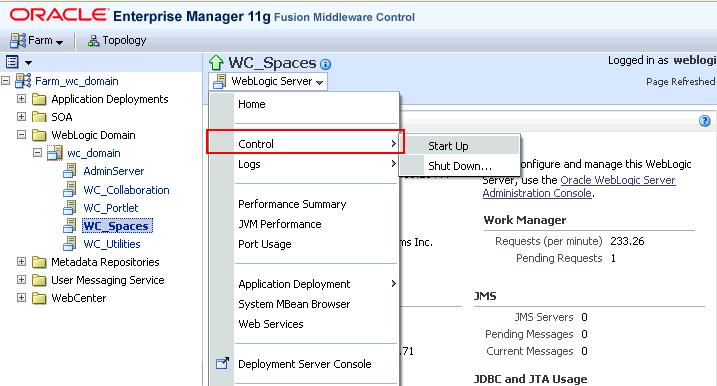
Task: Open Deployment Server Console menu item
Action: pos(304,364)
